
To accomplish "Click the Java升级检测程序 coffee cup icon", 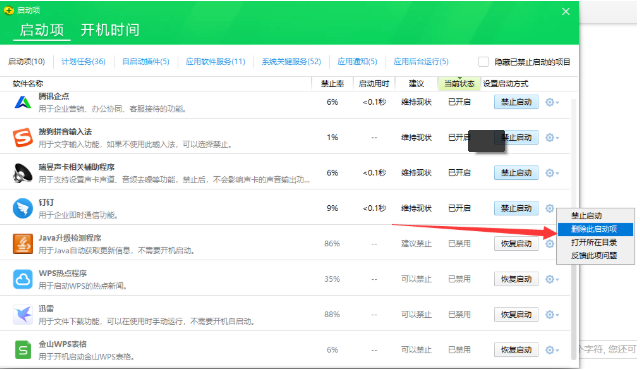I will [23, 244].
